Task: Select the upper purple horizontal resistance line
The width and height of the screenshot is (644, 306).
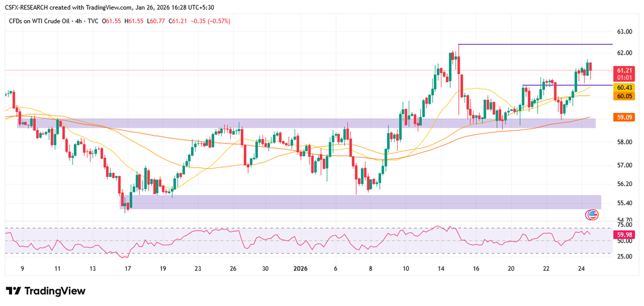Action: coord(535,44)
